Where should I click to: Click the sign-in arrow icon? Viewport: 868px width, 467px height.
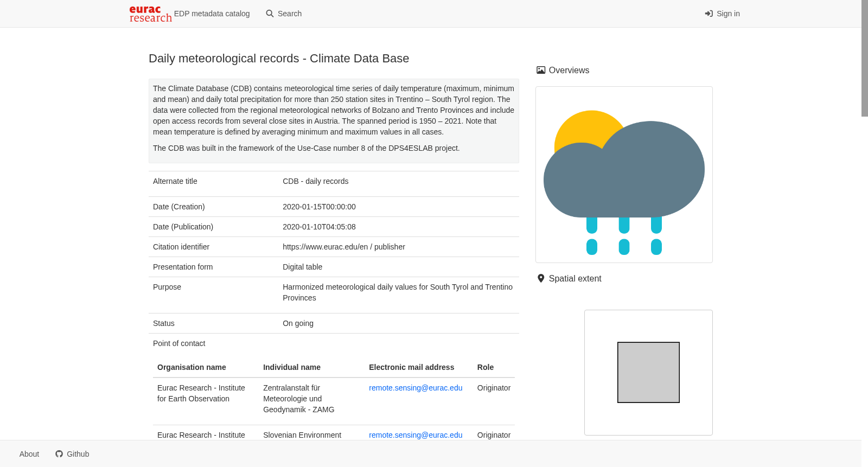pos(709,14)
